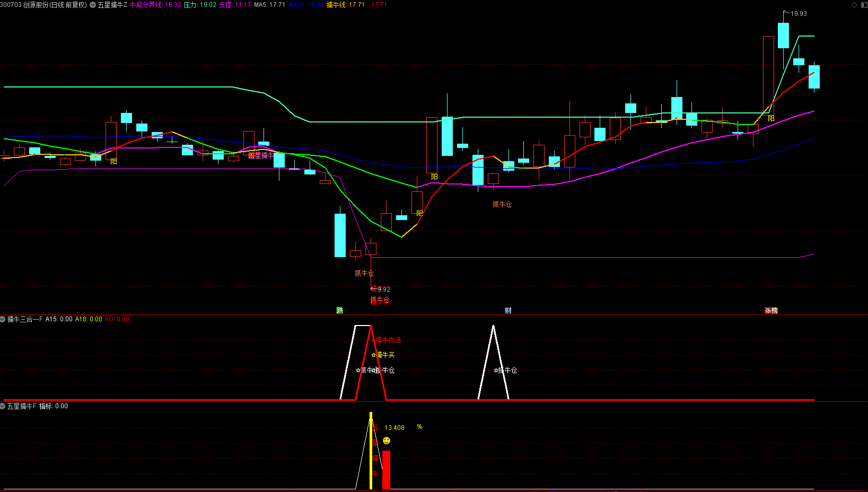Click the MA30 legend label
This screenshot has height=492, width=868.
(296, 5)
